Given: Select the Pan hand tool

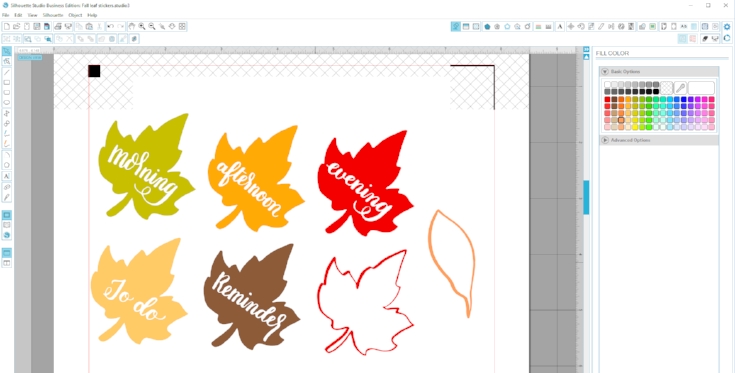Looking at the screenshot, I should click(132, 27).
